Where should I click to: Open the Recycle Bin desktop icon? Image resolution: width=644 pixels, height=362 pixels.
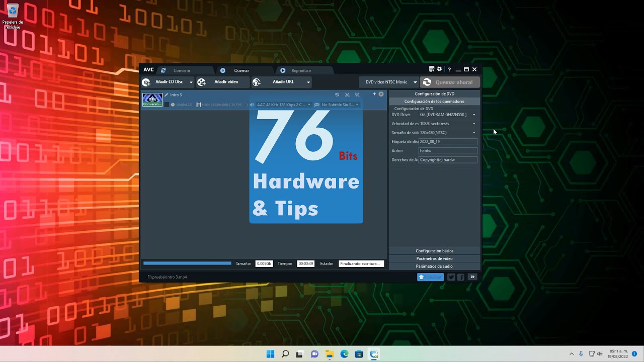pos(13,16)
